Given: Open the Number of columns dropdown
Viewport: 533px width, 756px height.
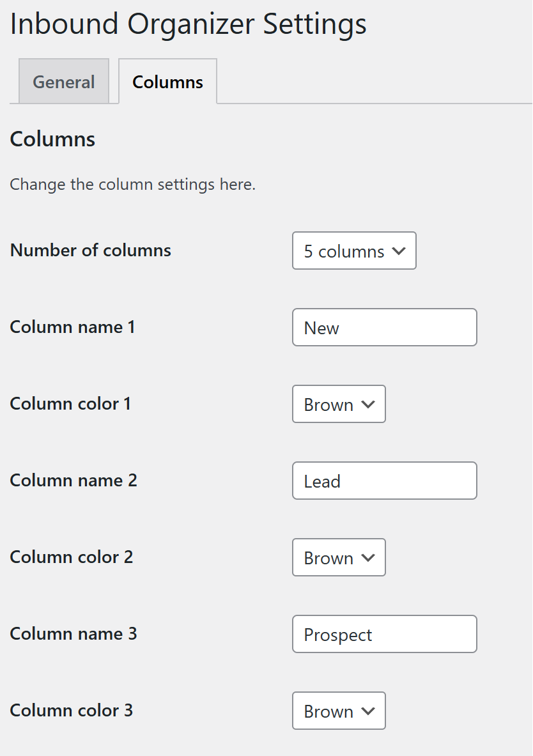Looking at the screenshot, I should (354, 251).
